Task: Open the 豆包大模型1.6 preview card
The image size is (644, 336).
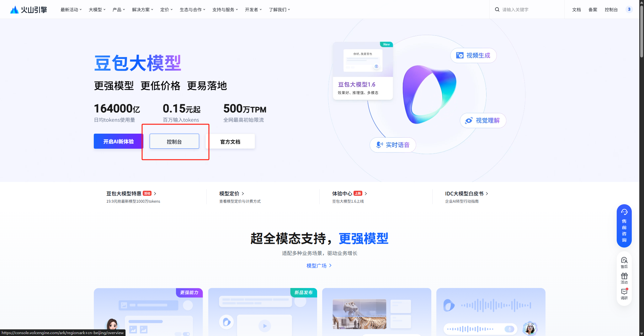Action: click(x=363, y=71)
